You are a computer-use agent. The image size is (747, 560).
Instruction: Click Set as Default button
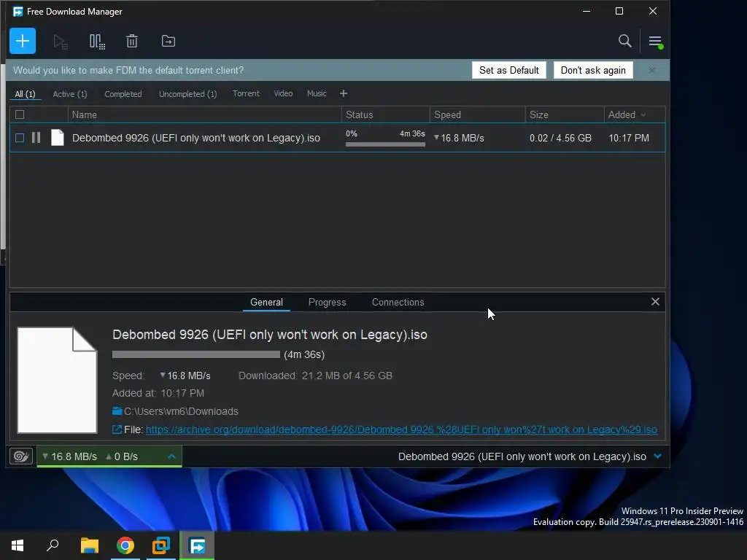(508, 70)
